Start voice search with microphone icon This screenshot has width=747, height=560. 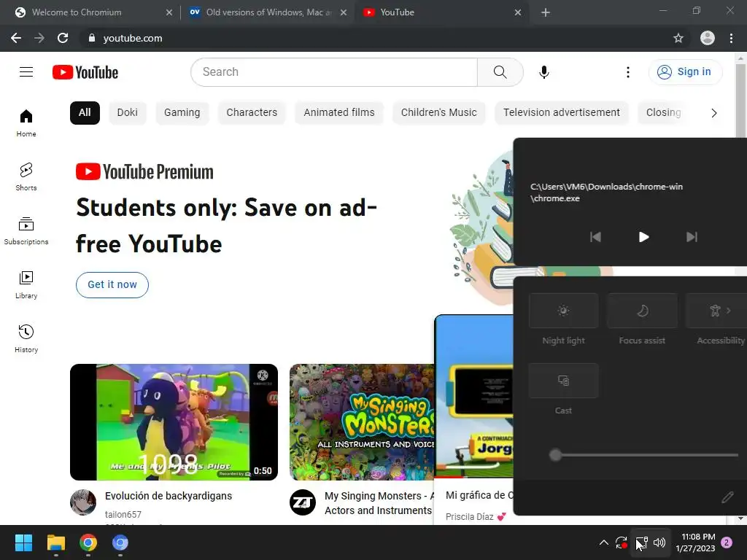pyautogui.click(x=543, y=72)
